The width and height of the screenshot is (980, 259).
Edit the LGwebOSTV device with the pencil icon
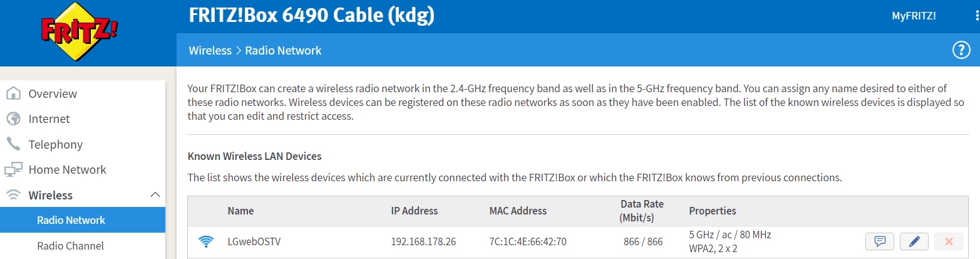click(x=914, y=241)
